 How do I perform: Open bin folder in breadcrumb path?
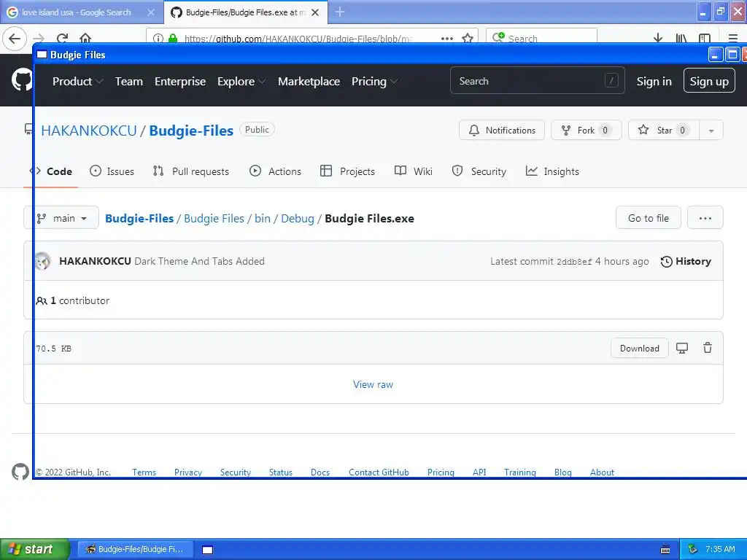[x=262, y=219]
